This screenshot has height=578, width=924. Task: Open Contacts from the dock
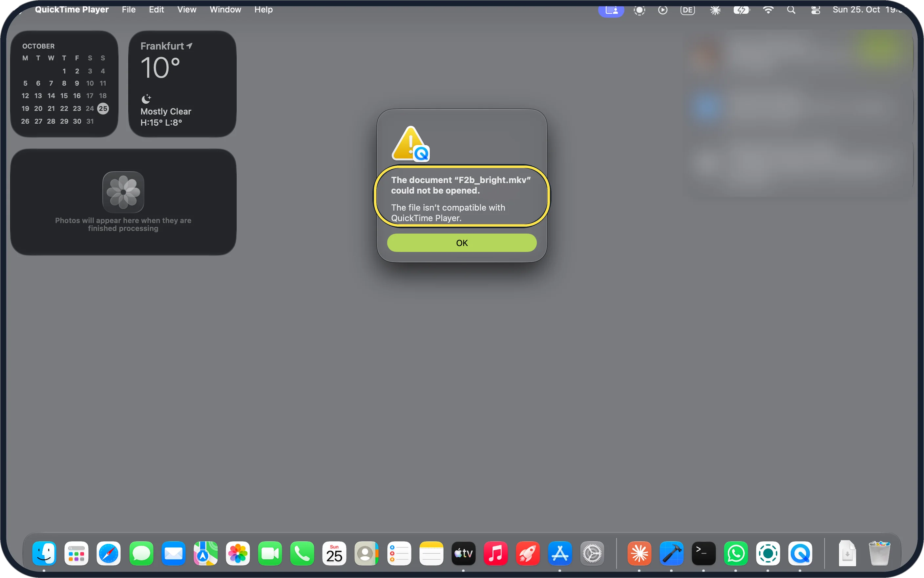pyautogui.click(x=366, y=553)
